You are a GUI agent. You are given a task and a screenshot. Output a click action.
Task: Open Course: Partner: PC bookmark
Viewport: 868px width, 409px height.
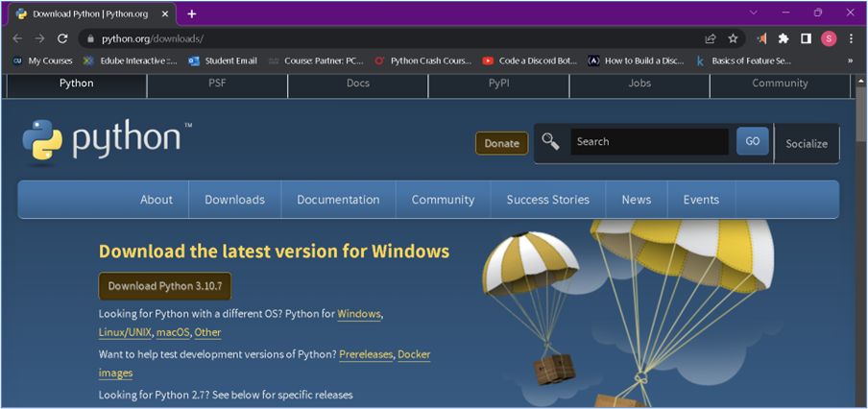(x=316, y=60)
